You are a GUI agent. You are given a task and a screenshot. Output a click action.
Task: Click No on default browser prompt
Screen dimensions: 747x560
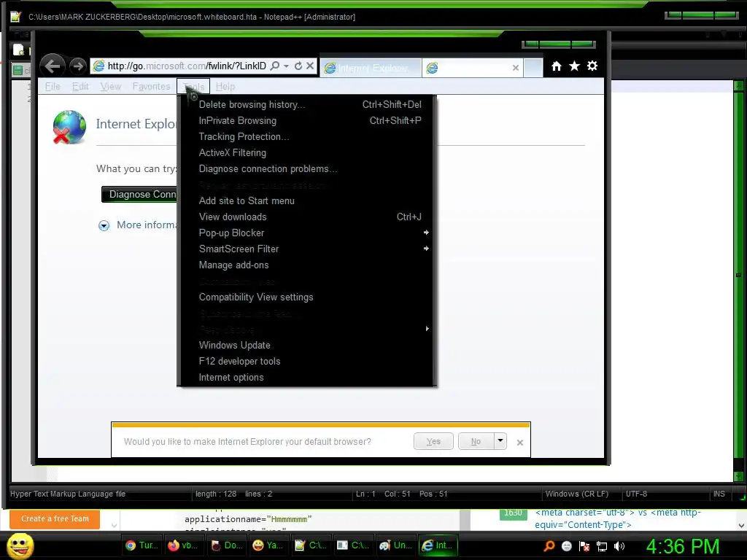476,441
